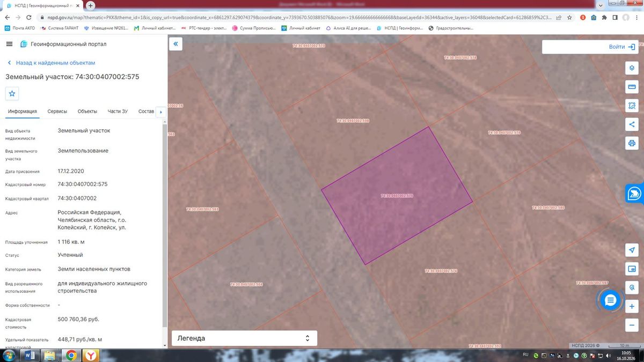Open the blue assistant side widget
This screenshot has width=644, height=362.
click(634, 193)
